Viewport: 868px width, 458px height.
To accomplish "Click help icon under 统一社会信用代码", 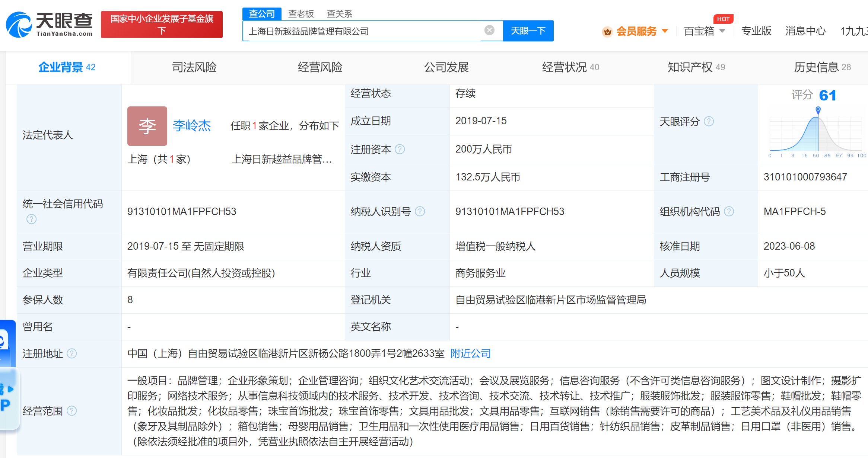I will pyautogui.click(x=32, y=219).
